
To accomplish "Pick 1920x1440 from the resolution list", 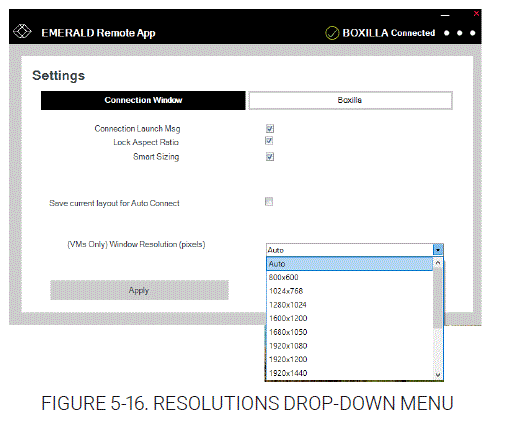I will coord(349,373).
